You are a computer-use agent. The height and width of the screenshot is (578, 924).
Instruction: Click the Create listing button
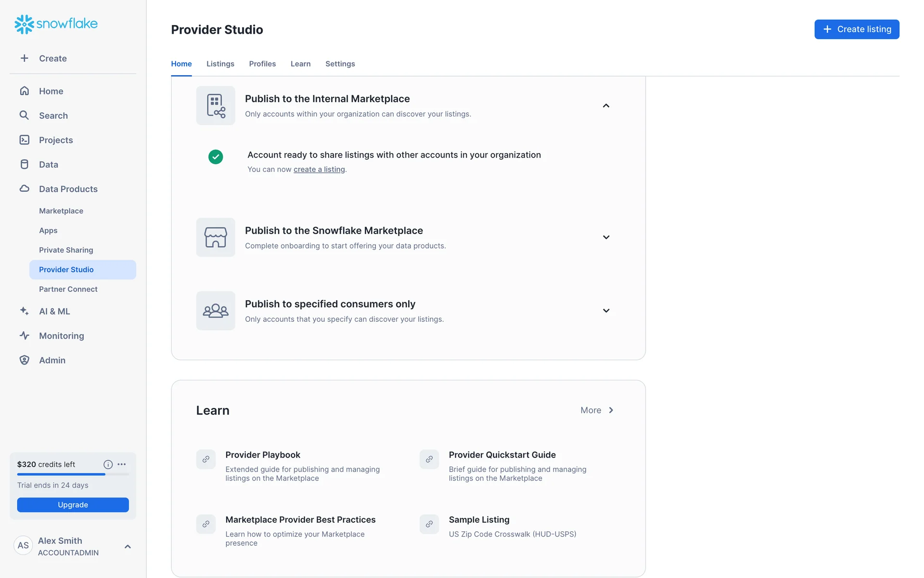pos(856,29)
